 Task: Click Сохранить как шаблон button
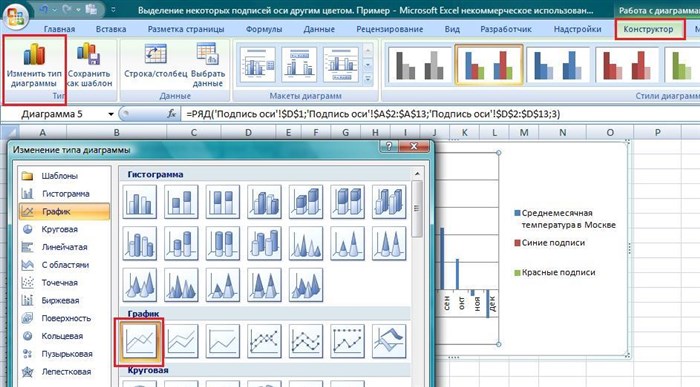[x=89, y=66]
